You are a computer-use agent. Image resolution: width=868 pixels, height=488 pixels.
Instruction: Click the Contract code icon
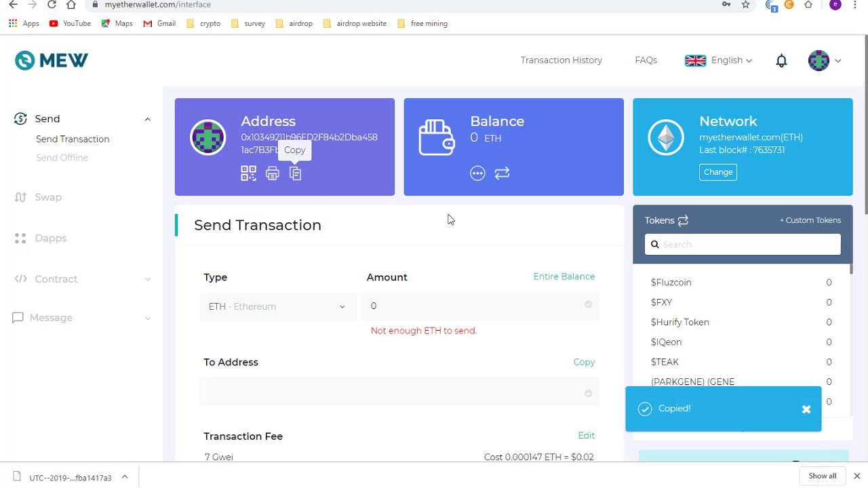pyautogui.click(x=20, y=279)
